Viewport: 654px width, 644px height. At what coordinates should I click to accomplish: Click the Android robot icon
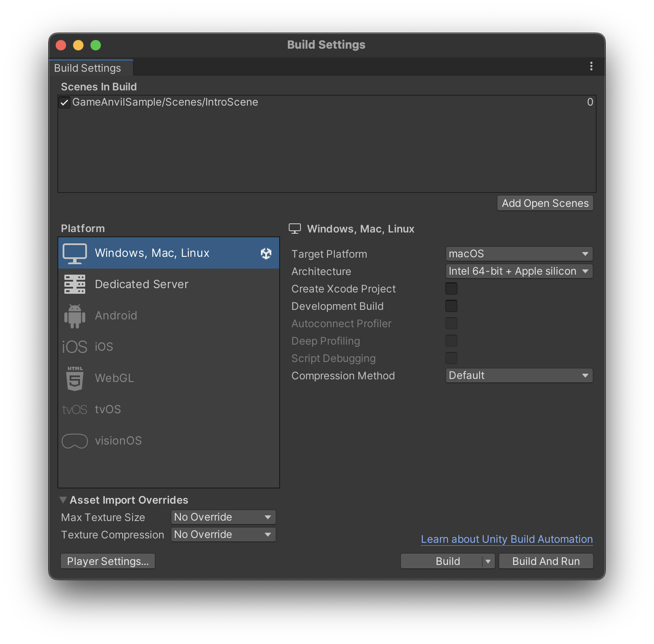(75, 316)
